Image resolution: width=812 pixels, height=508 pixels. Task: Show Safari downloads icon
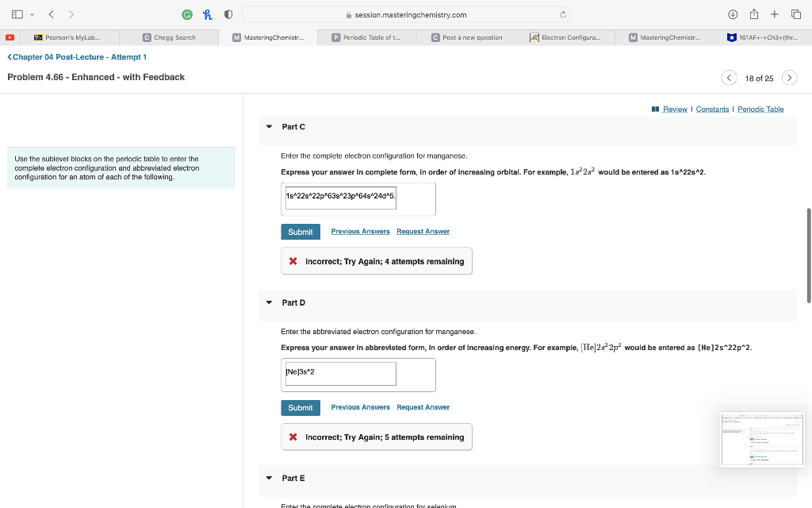pyautogui.click(x=733, y=14)
